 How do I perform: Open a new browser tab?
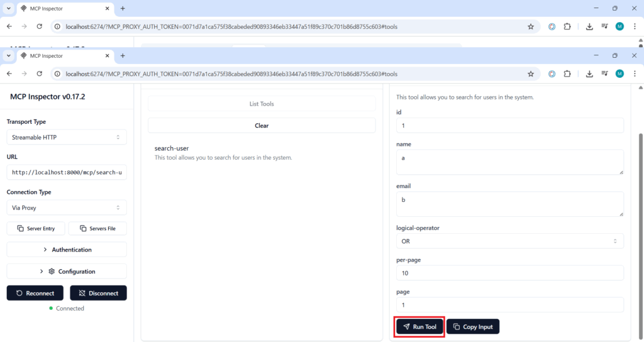click(x=123, y=55)
